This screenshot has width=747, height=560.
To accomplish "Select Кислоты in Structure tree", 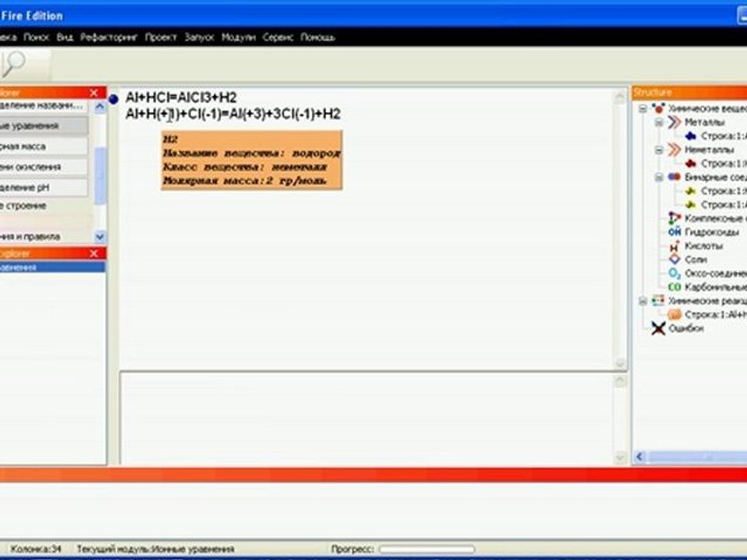I will tap(704, 247).
